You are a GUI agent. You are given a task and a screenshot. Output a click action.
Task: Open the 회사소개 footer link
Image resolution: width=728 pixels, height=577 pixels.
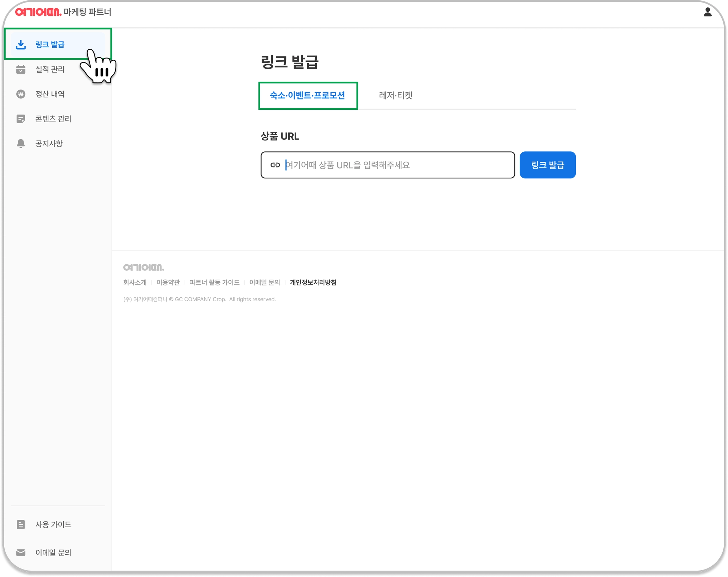pos(135,282)
